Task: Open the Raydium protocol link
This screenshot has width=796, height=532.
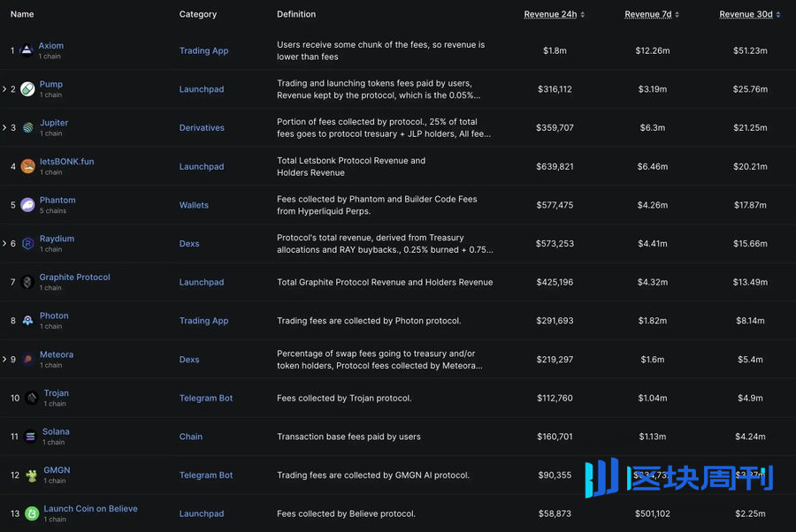Action: pyautogui.click(x=57, y=239)
